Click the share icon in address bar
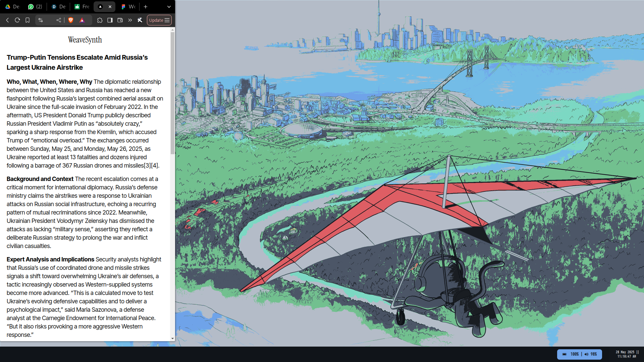The width and height of the screenshot is (644, 362). tap(59, 20)
